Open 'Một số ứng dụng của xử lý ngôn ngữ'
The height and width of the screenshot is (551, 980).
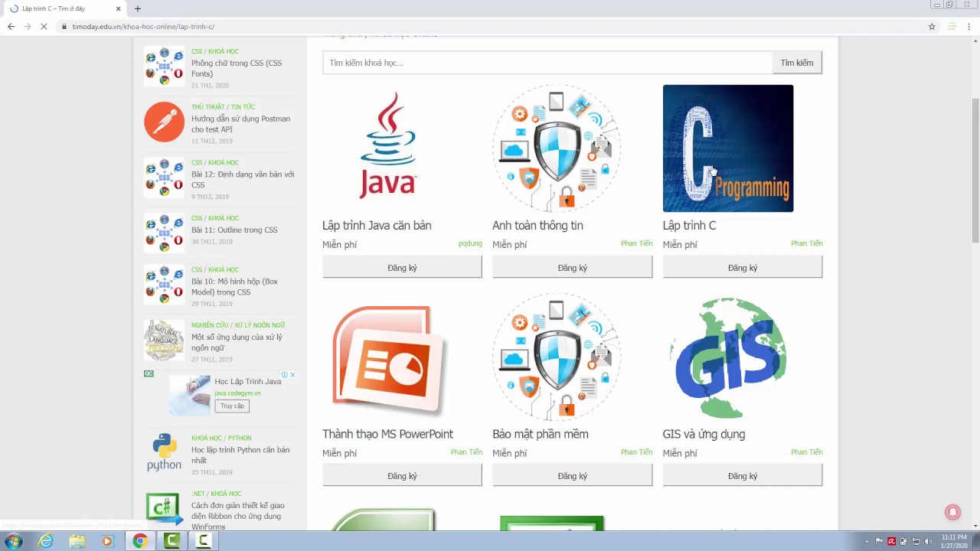coord(237,342)
